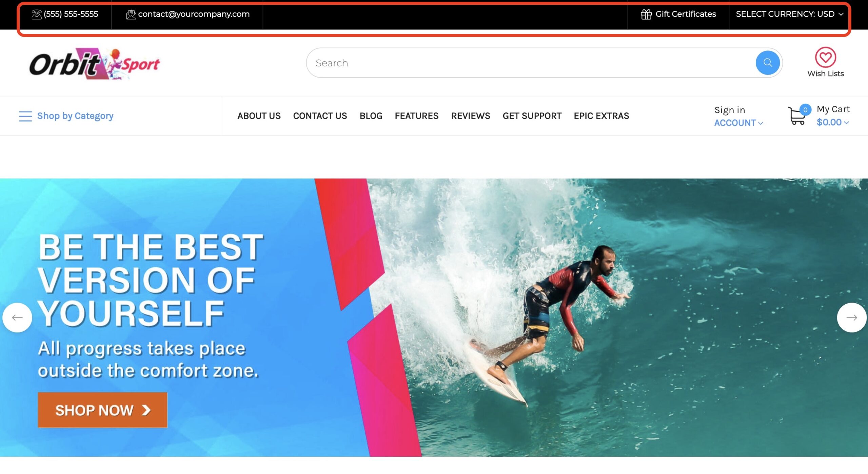Open the Blog menu item
The image size is (868, 474).
(371, 116)
